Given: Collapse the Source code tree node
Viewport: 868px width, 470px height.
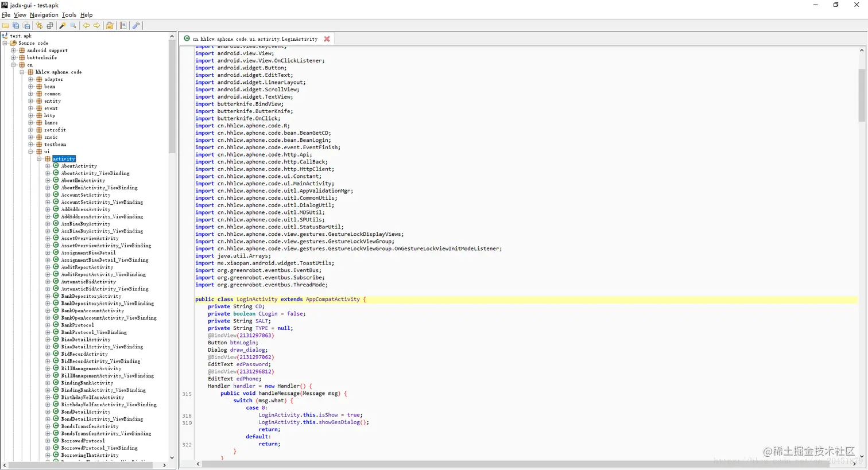Looking at the screenshot, I should coord(5,43).
